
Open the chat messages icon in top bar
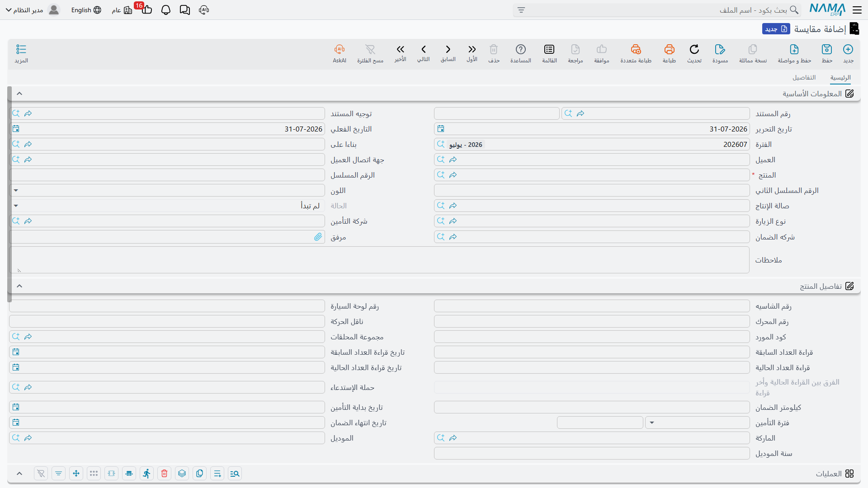pyautogui.click(x=185, y=10)
